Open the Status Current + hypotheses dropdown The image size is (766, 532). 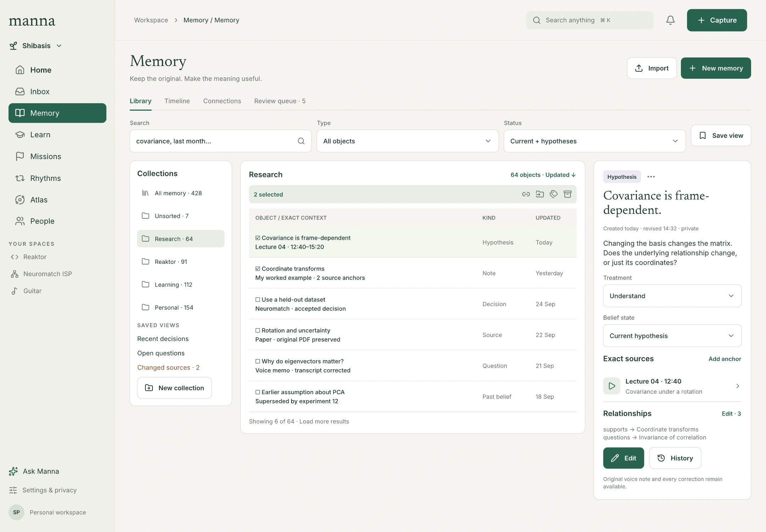594,141
